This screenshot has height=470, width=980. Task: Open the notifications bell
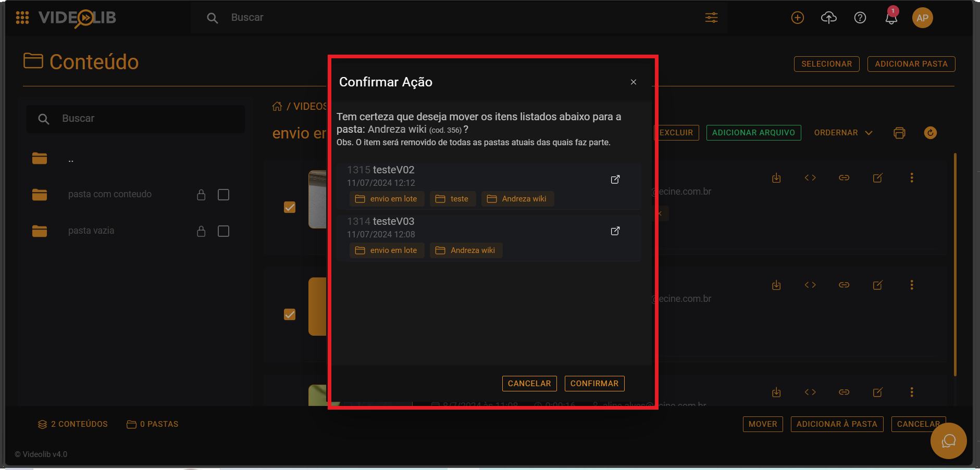click(891, 18)
